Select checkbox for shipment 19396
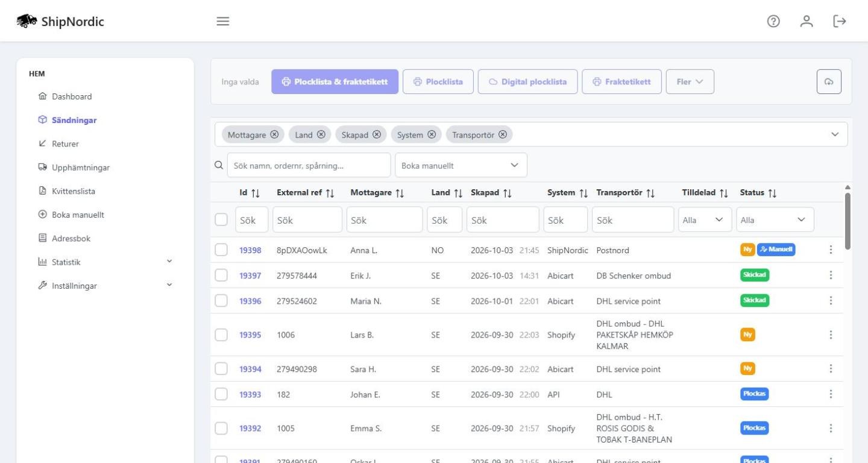The image size is (868, 463). (x=221, y=301)
